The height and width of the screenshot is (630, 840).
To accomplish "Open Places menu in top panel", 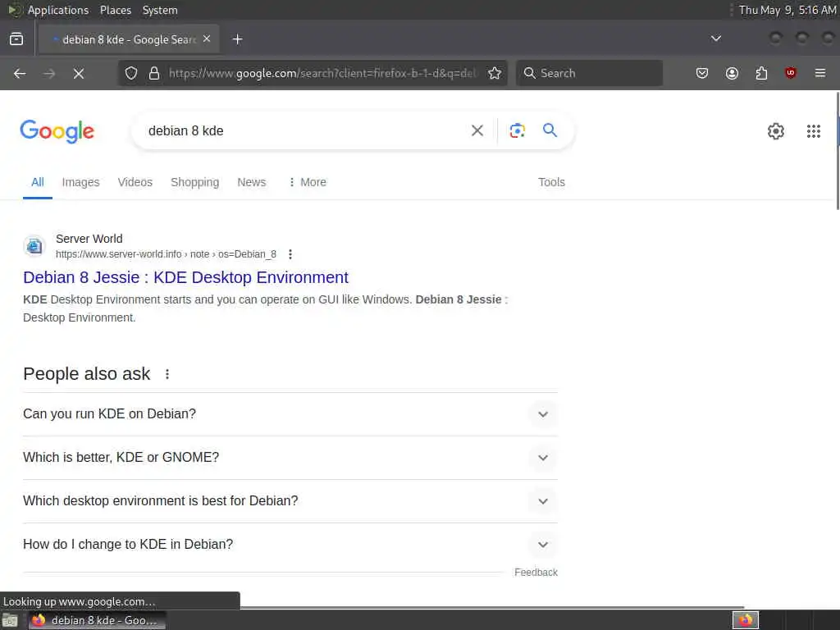I will coord(116,10).
